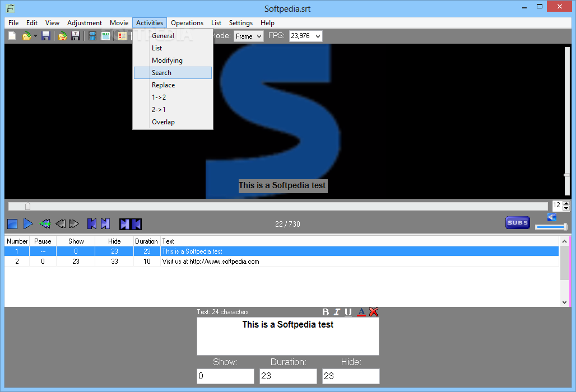This screenshot has width=576, height=392.
Task: Choose Search from Activities menu
Action: click(173, 73)
